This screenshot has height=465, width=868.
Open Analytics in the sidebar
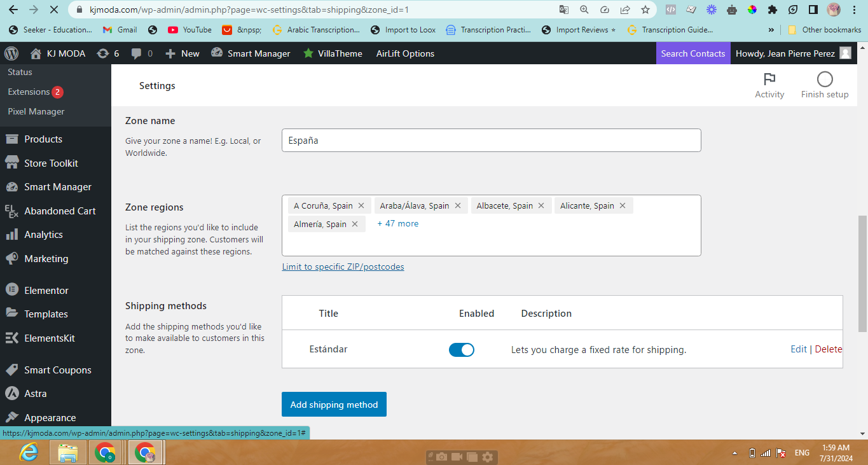point(43,235)
